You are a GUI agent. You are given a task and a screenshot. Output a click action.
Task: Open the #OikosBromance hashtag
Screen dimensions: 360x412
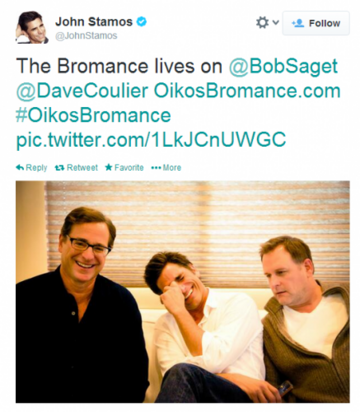point(93,115)
